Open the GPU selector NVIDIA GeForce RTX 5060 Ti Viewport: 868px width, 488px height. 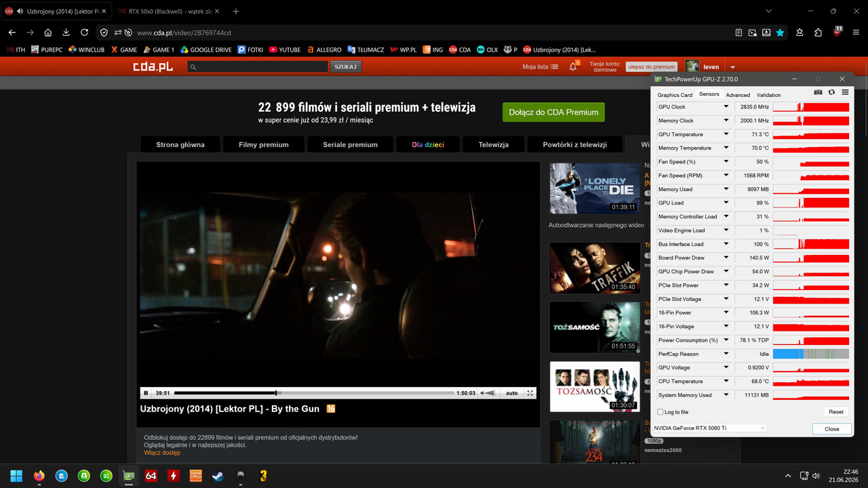click(709, 428)
